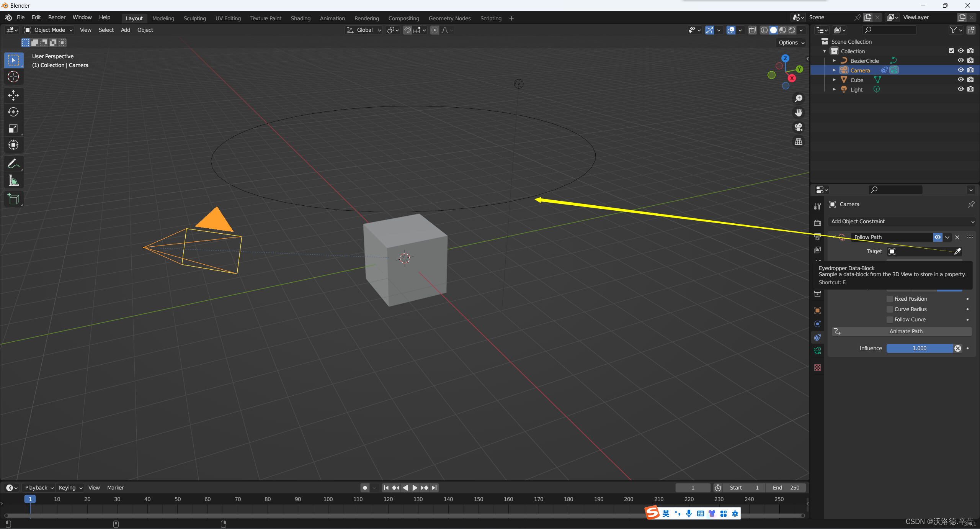980x529 pixels.
Task: Open the Object Mode dropdown
Action: point(48,30)
